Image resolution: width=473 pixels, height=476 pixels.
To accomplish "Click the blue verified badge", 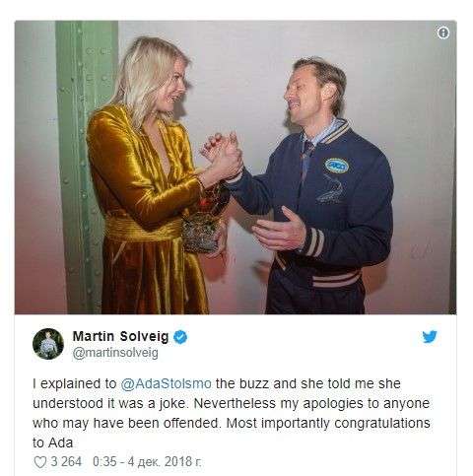I will [180, 337].
